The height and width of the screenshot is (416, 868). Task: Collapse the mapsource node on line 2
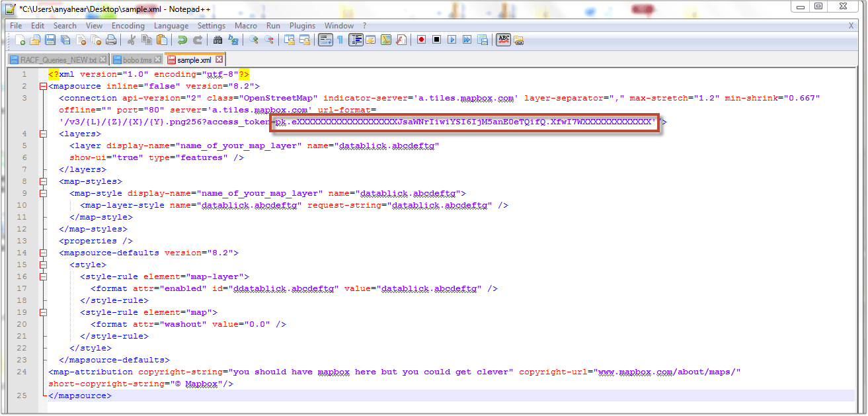43,87
